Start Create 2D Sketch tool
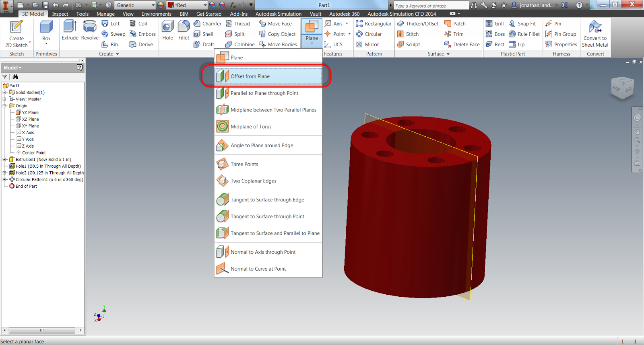 click(16, 34)
